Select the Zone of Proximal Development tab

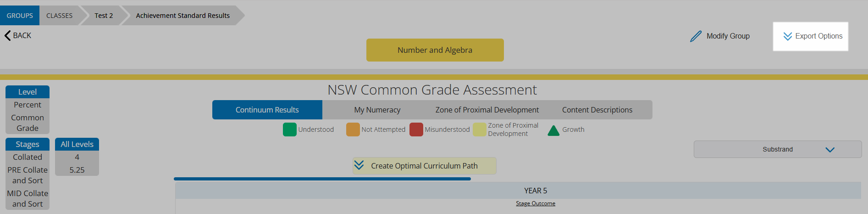[x=487, y=110]
